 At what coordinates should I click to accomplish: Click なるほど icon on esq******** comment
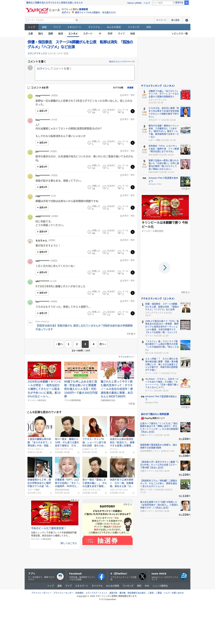(x=104, y=111)
